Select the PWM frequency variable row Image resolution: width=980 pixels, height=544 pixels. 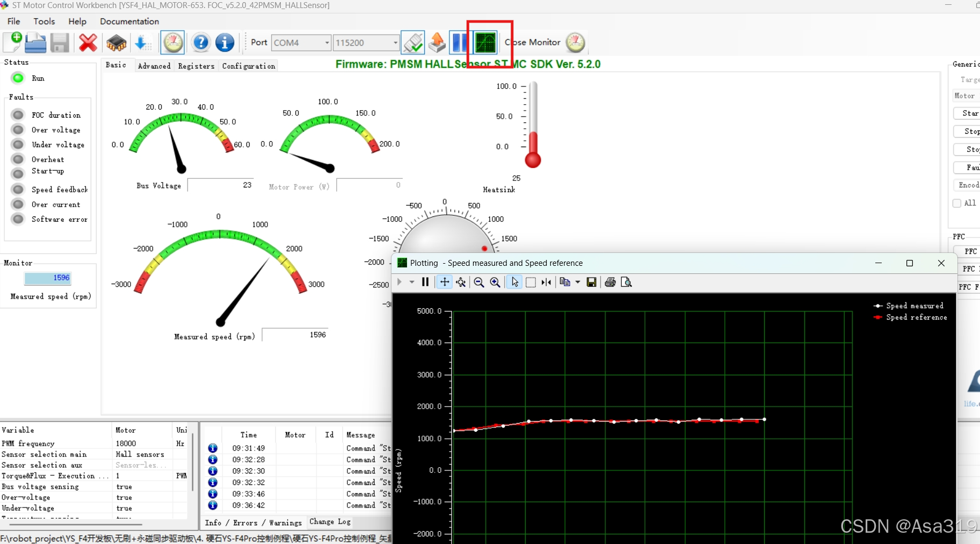click(94, 444)
